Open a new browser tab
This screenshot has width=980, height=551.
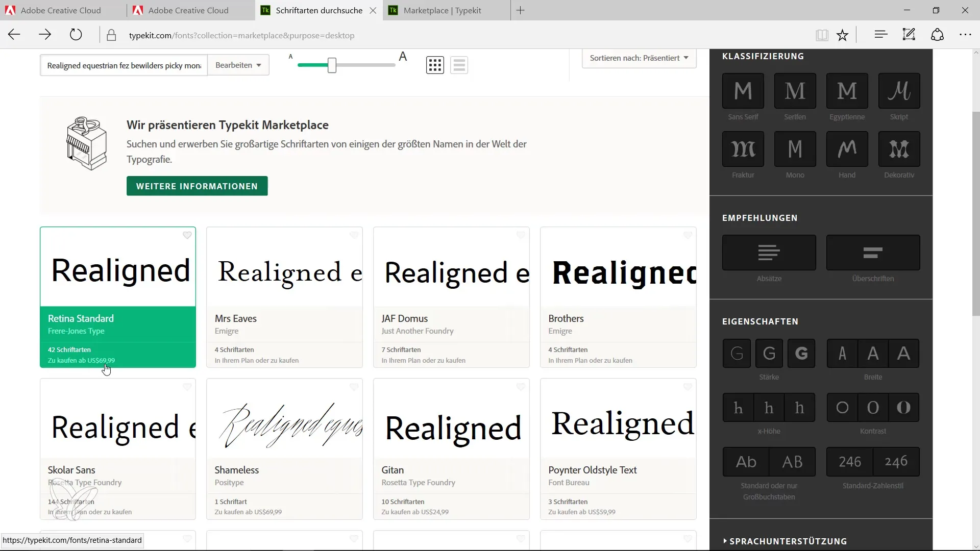(x=520, y=10)
